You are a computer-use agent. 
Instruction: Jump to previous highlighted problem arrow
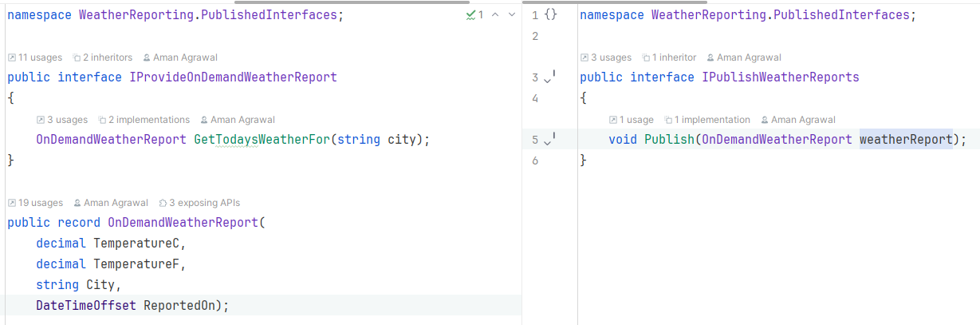[x=495, y=14]
